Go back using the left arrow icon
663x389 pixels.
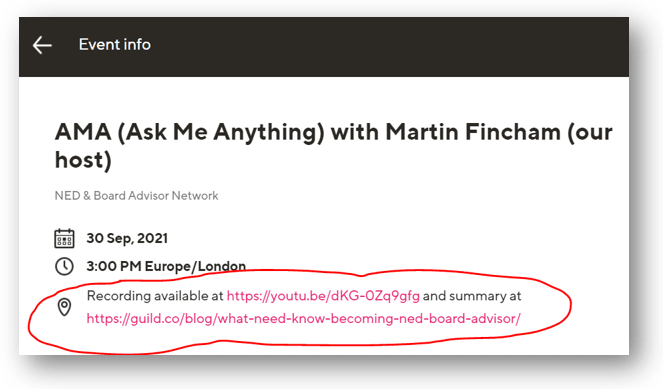click(42, 45)
